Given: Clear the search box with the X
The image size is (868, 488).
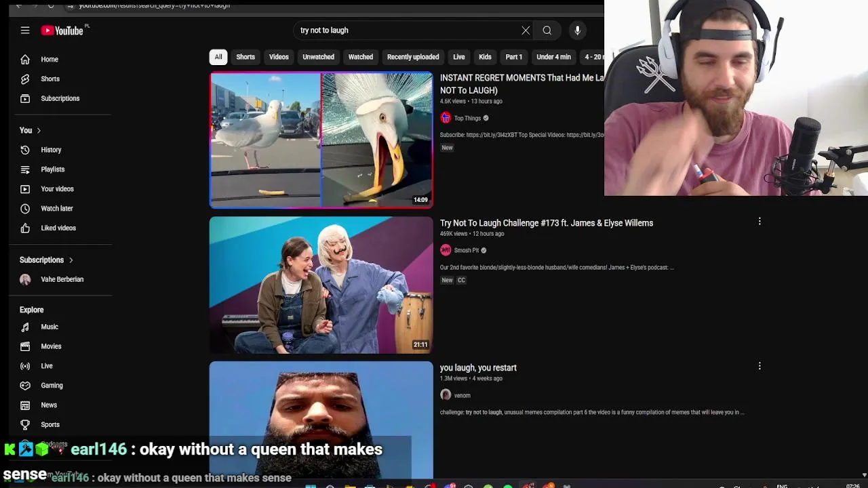Looking at the screenshot, I should (526, 30).
